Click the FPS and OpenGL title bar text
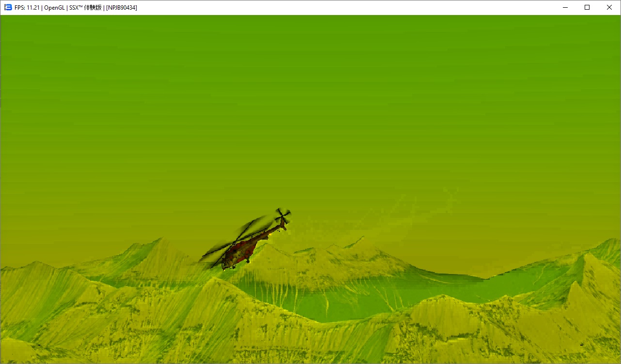The height and width of the screenshot is (364, 621). [76, 8]
